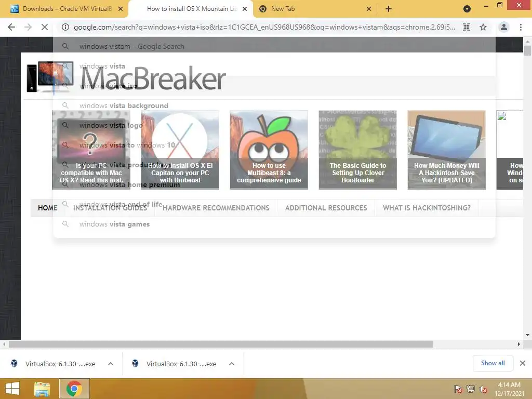Click the muted volume tray icon
The width and height of the screenshot is (532, 399).
(483, 389)
